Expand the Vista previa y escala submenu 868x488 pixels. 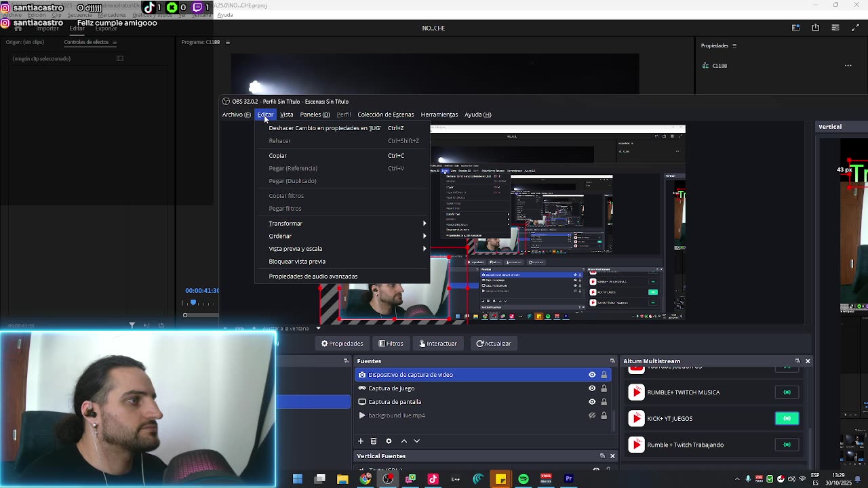342,249
